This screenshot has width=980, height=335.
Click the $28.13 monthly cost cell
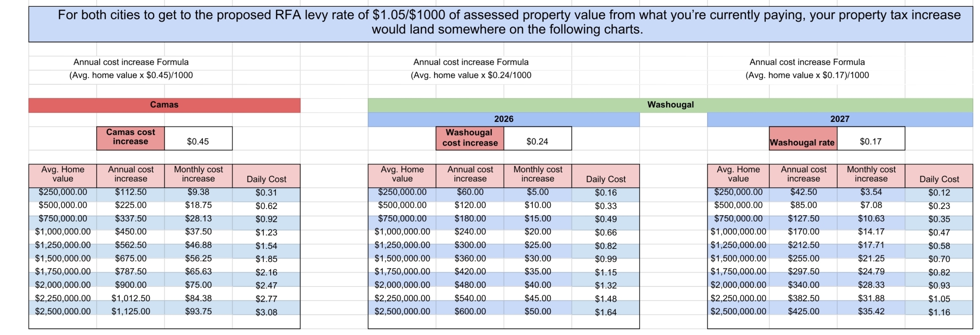pyautogui.click(x=199, y=219)
